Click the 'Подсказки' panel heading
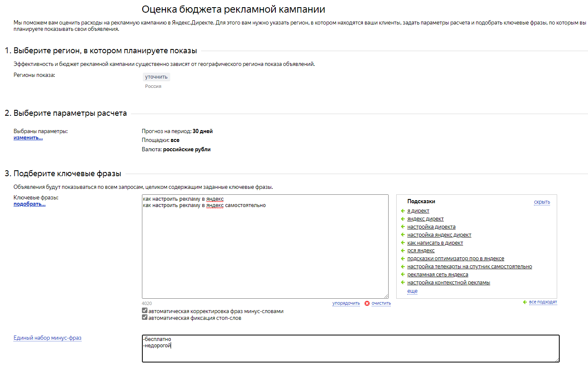This screenshot has height=368, width=588. coord(421,202)
